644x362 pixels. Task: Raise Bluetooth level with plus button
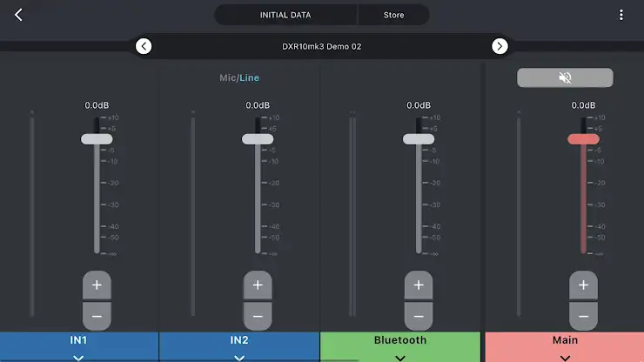tap(419, 285)
